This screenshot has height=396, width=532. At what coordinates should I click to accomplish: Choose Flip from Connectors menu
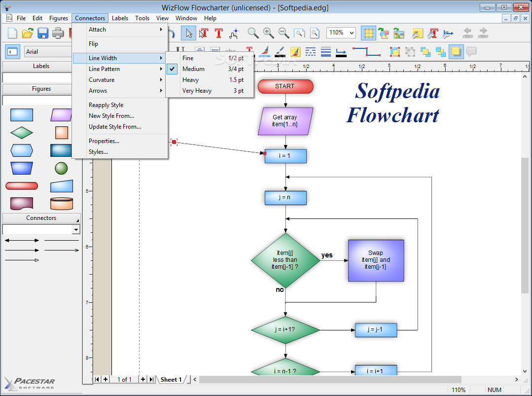pyautogui.click(x=120, y=44)
